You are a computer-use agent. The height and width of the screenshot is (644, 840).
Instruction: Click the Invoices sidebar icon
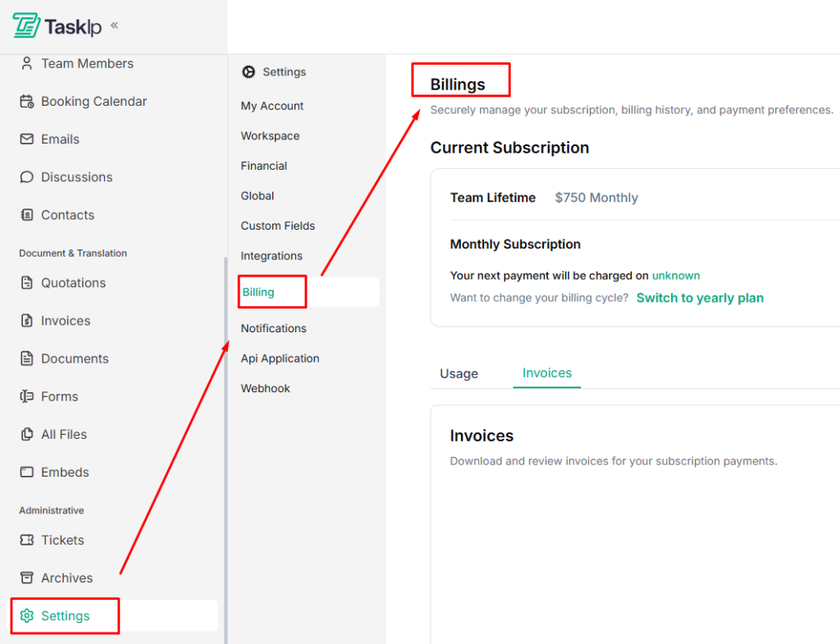tap(27, 320)
